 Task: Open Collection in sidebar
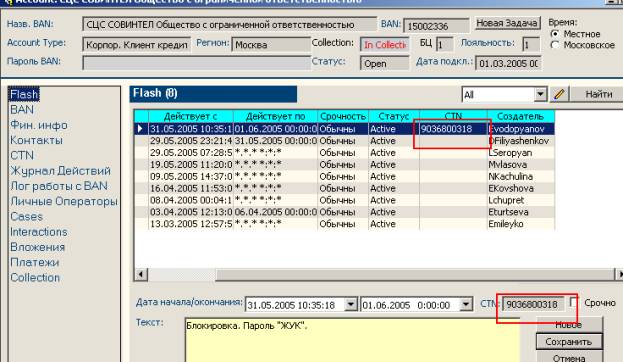35,277
